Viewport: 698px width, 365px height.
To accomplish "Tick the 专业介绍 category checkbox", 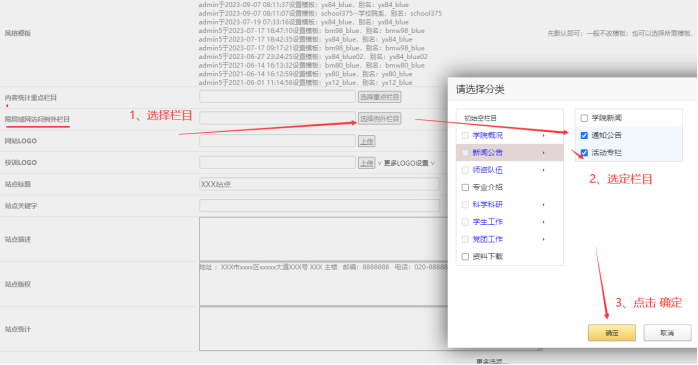I will (465, 187).
